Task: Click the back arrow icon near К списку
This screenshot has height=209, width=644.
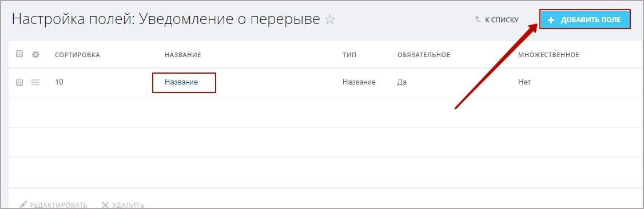Action: pyautogui.click(x=478, y=19)
